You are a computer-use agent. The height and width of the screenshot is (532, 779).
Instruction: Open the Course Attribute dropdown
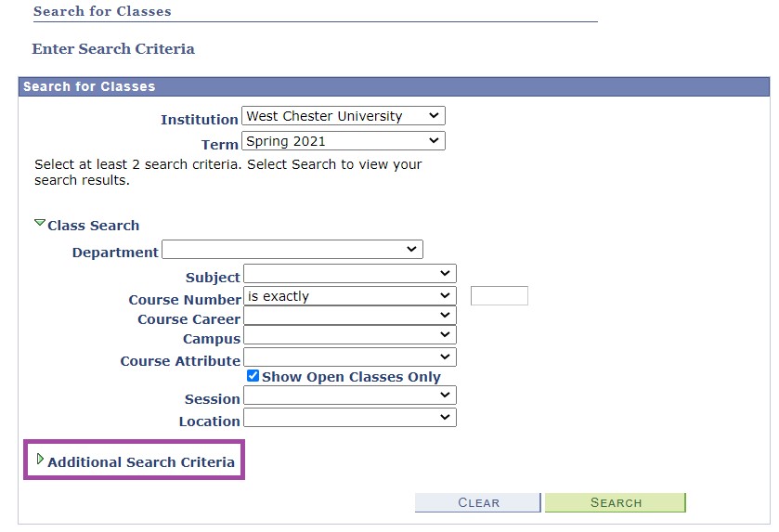tap(350, 357)
